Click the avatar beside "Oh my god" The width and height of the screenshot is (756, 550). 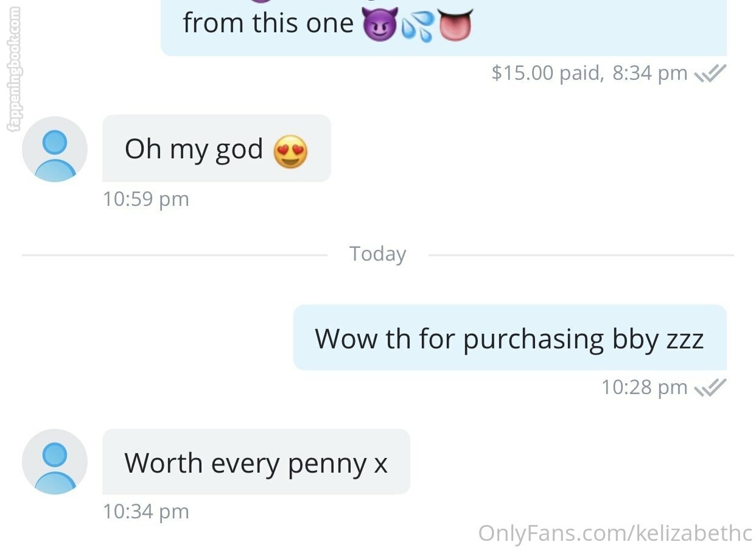pos(55,149)
